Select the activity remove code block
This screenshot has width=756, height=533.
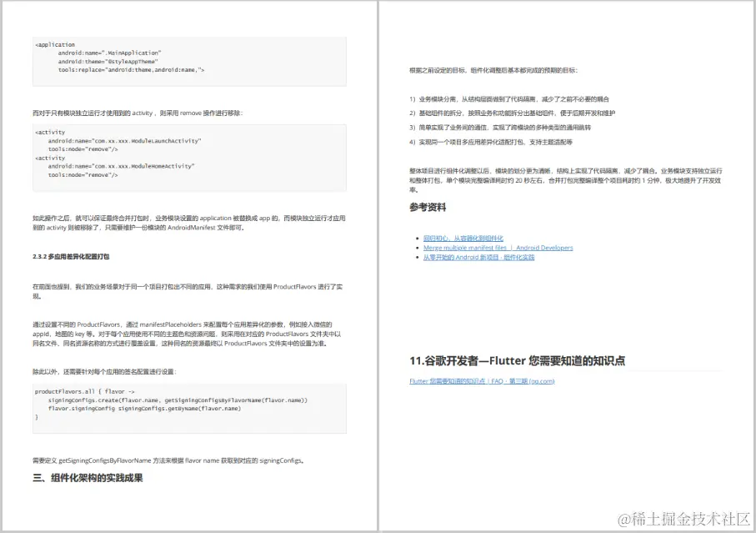click(x=189, y=155)
